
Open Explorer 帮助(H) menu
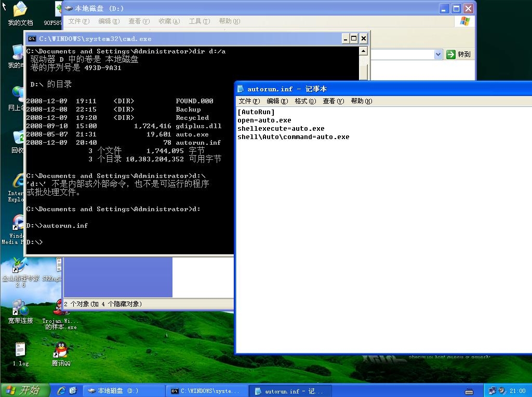229,21
